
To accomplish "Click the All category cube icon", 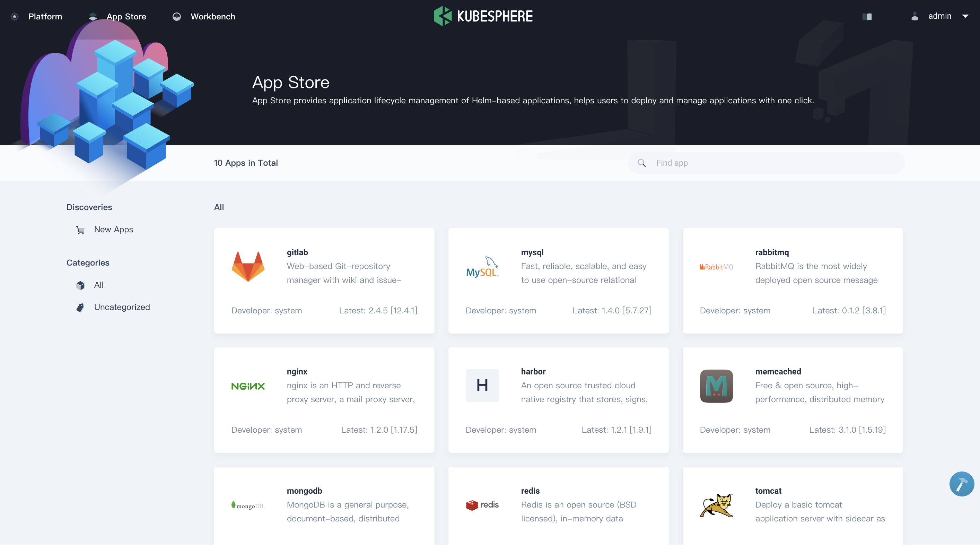I will point(80,285).
